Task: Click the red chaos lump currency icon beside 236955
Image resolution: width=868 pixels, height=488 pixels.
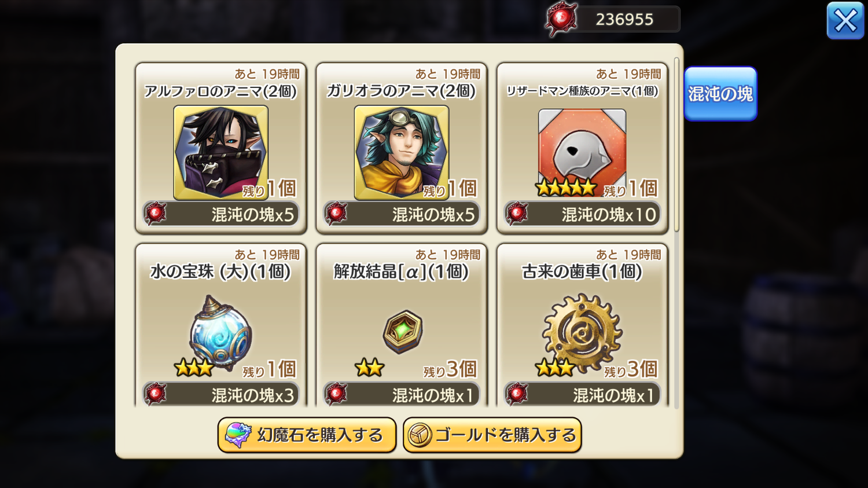Action: click(562, 19)
